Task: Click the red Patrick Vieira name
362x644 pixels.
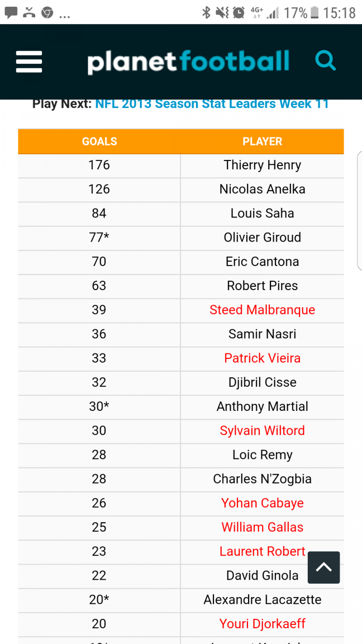Action: pyautogui.click(x=262, y=358)
